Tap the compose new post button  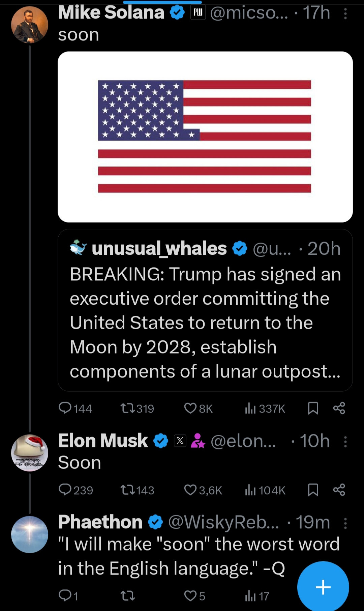pos(323,587)
